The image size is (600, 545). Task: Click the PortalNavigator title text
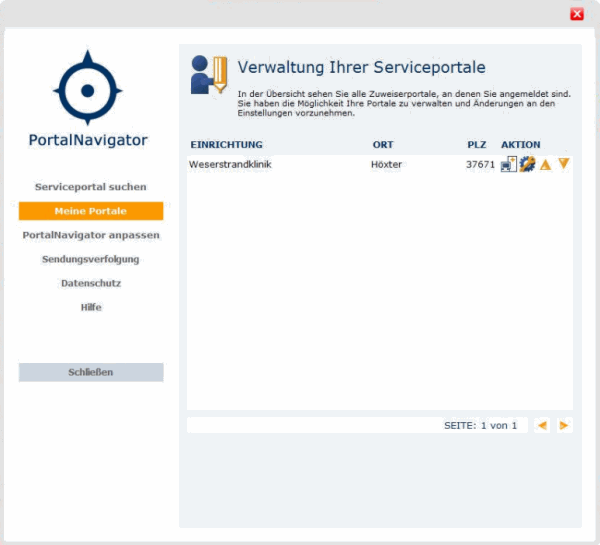(88, 140)
